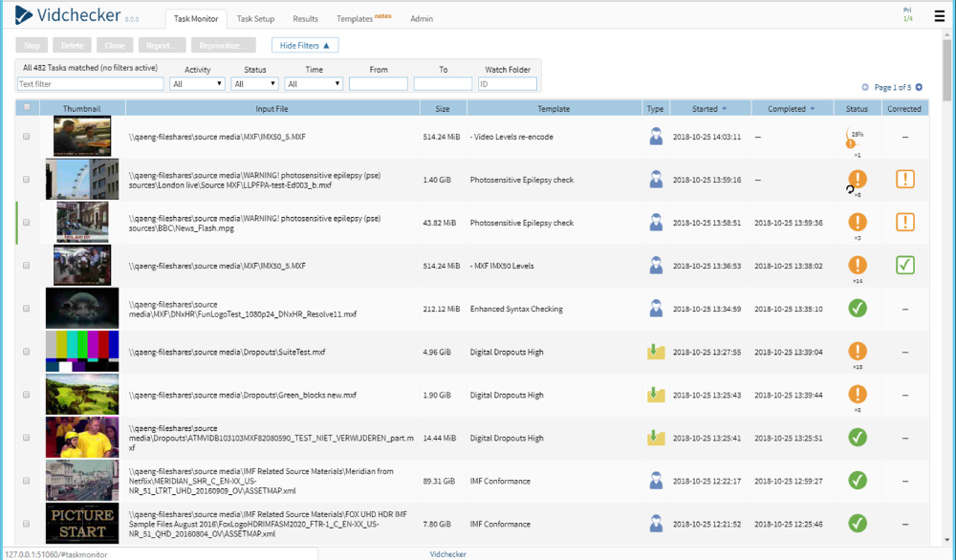This screenshot has width=956, height=560.
Task: Toggle the select-all checkbox in the table header
Action: 27,107
